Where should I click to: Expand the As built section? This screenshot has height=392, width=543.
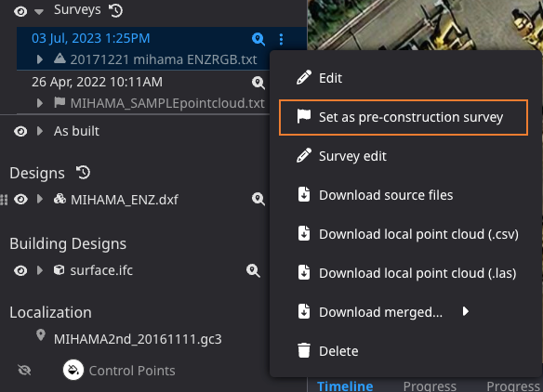click(40, 131)
